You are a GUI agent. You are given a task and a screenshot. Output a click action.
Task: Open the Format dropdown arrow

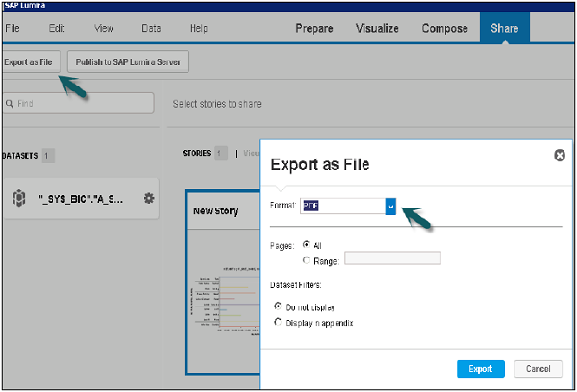[390, 206]
